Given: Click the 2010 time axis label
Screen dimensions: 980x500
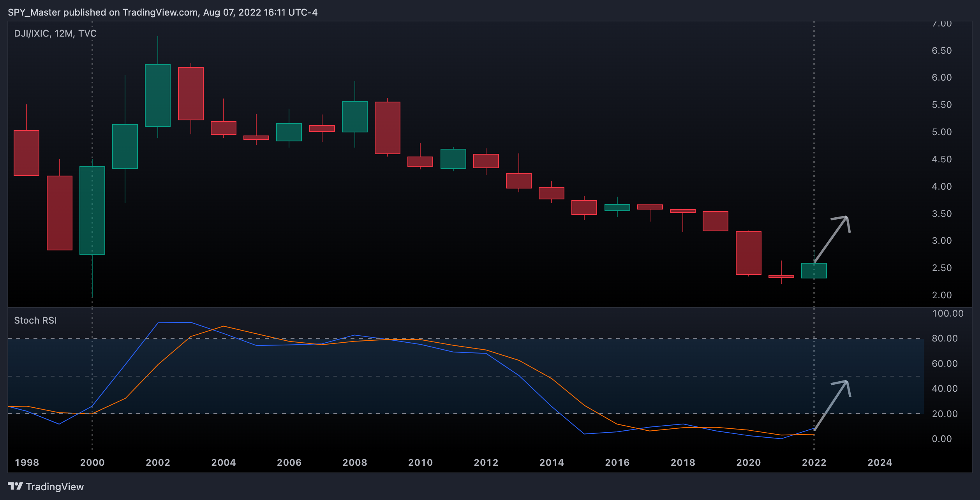Looking at the screenshot, I should [x=420, y=463].
